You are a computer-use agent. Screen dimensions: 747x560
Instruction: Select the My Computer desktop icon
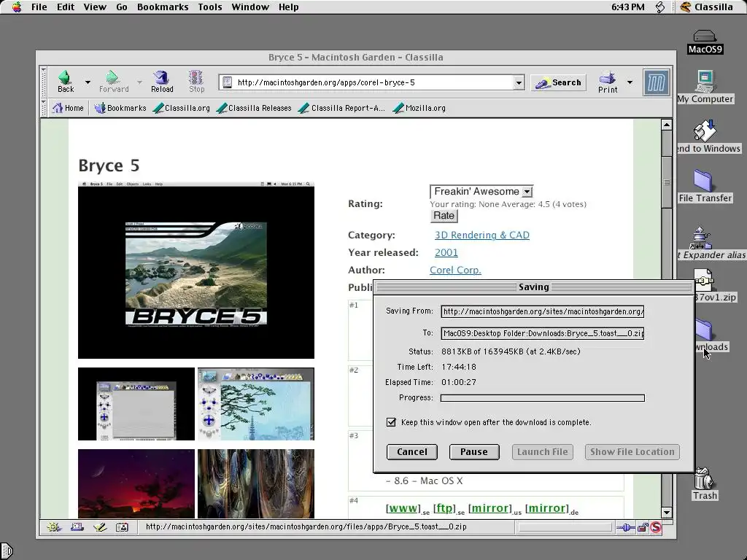tap(705, 87)
